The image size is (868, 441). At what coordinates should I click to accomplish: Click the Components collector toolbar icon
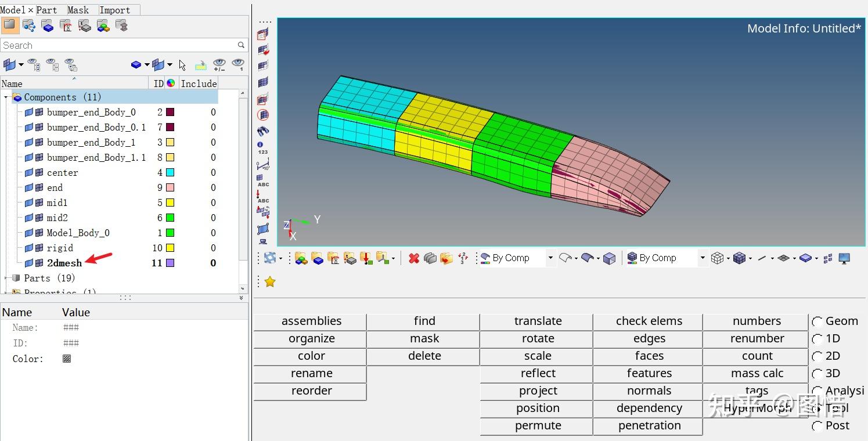click(x=318, y=258)
